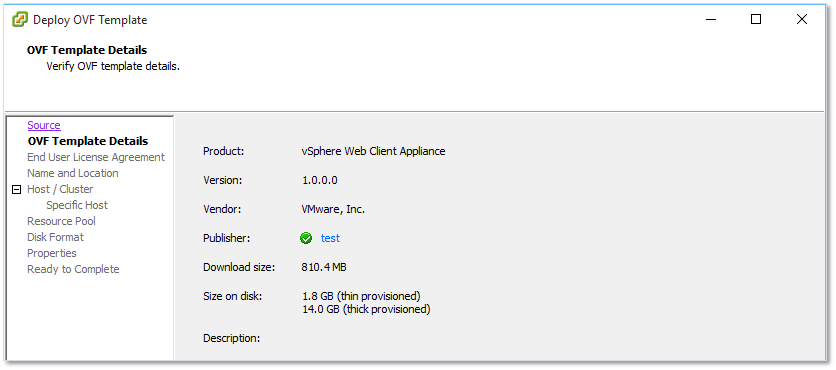Image resolution: width=836 pixels, height=370 pixels.
Task: Collapse the Host / Cluster tree node
Action: point(17,189)
